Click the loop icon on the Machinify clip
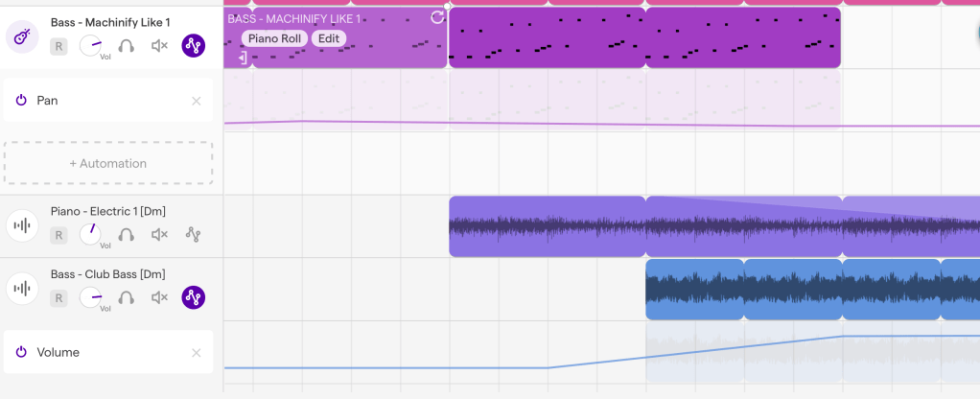980x399 pixels. pos(437,17)
